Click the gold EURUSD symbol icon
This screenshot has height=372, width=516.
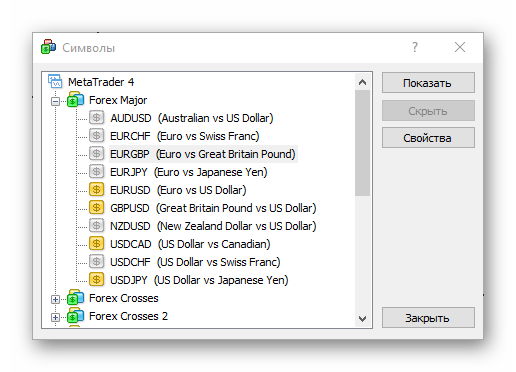pyautogui.click(x=96, y=190)
